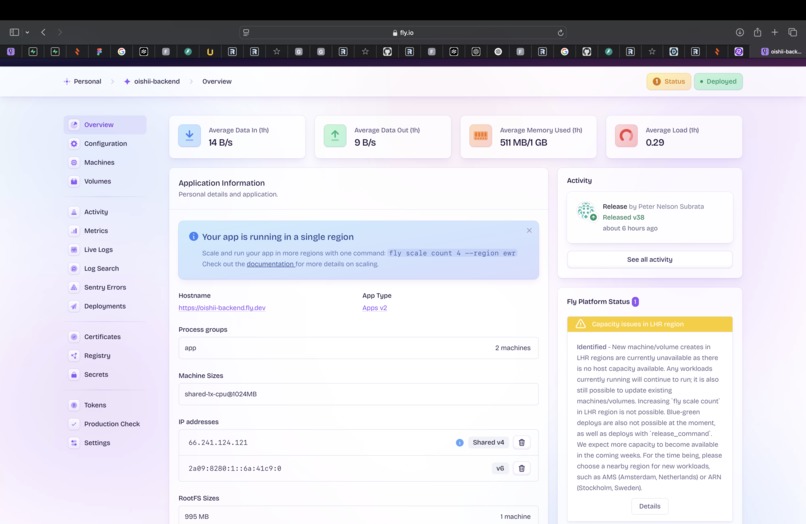
Task: Click the Average Memory Used icon
Action: [x=481, y=136]
